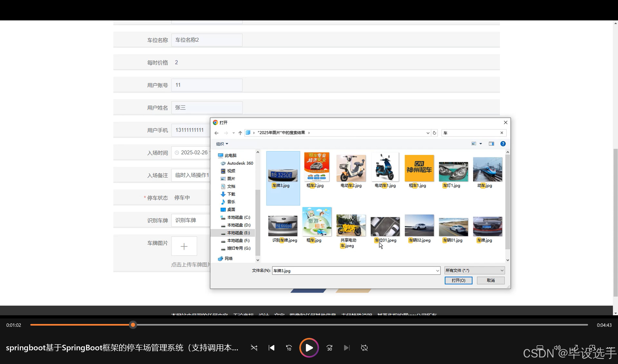Click the refresh icon beside address bar
Image resolution: width=618 pixels, height=364 pixels.
point(434,133)
